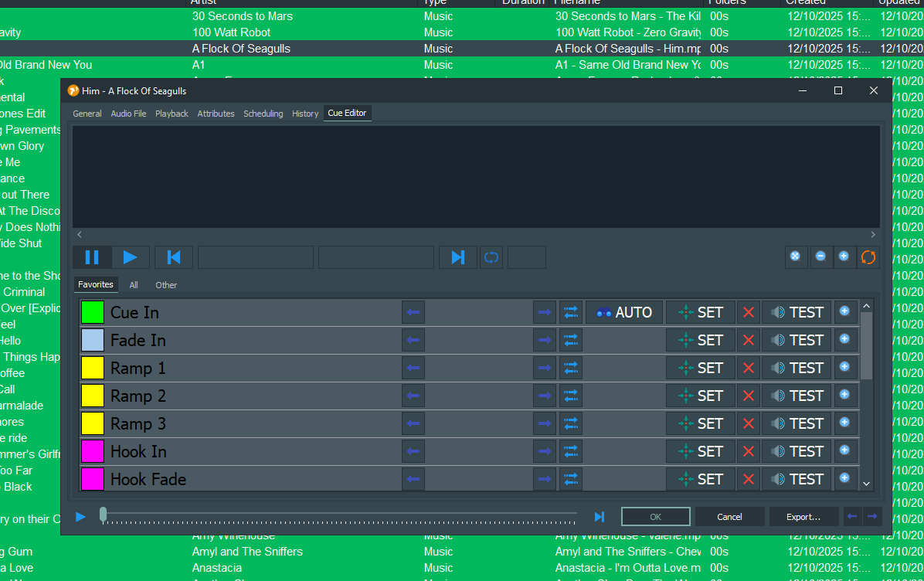Jump to start of the waveform
924x581 pixels.
coord(174,257)
